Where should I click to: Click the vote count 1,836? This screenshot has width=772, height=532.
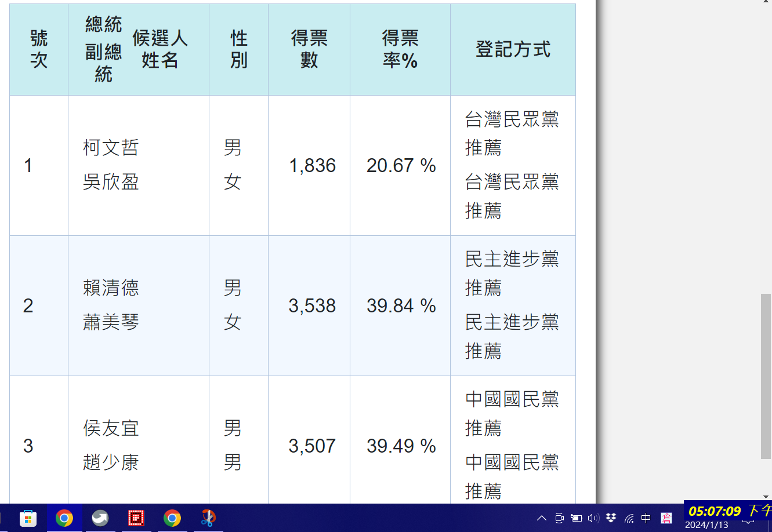313,166
